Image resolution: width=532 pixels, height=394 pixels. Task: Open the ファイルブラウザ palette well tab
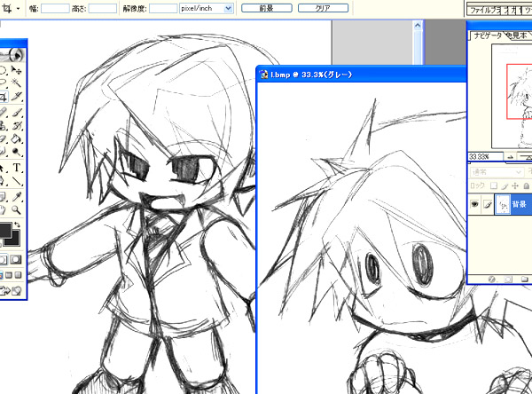pyautogui.click(x=484, y=10)
